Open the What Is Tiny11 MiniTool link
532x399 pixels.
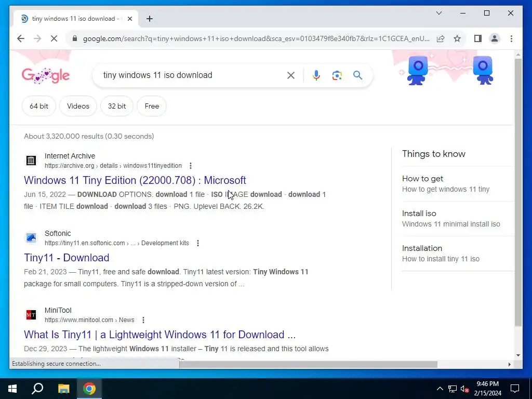point(160,335)
